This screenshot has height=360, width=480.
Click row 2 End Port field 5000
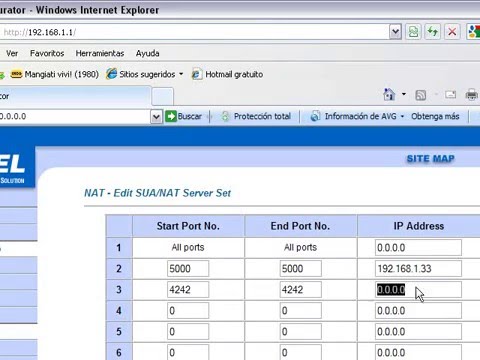tap(301, 269)
